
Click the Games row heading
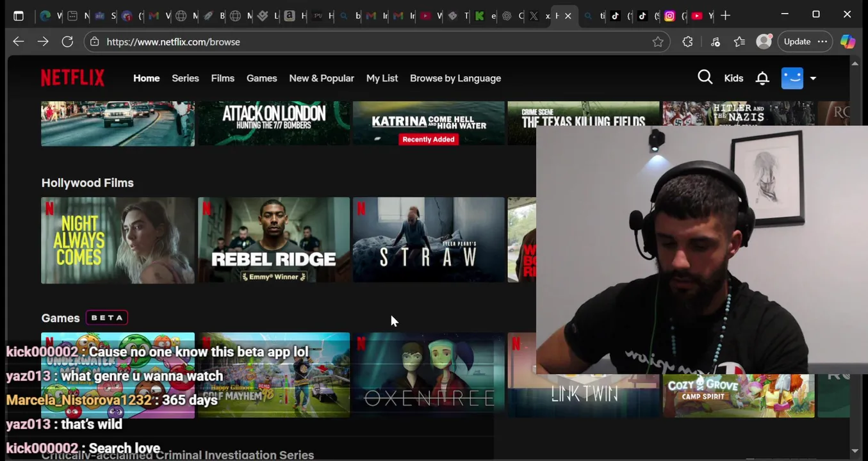[60, 318]
